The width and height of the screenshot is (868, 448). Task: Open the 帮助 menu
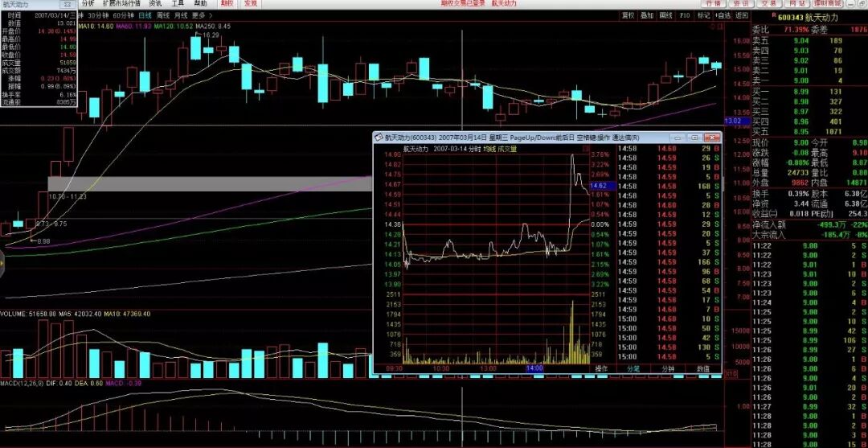200,3
